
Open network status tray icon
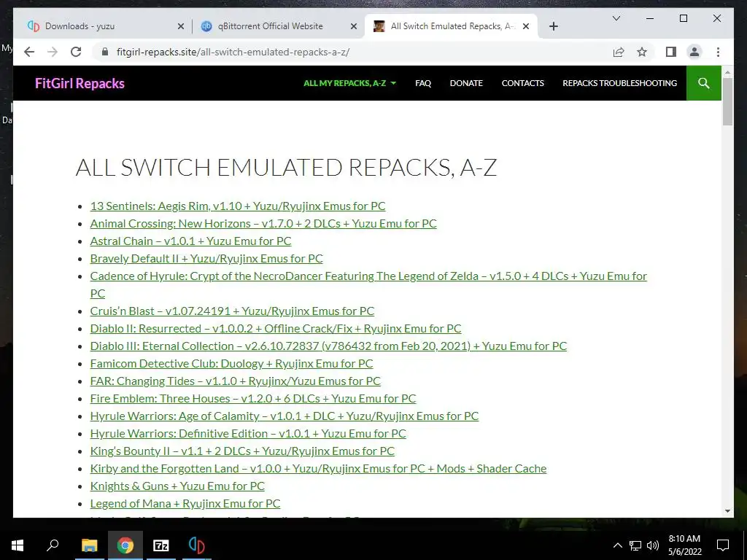coord(635,545)
